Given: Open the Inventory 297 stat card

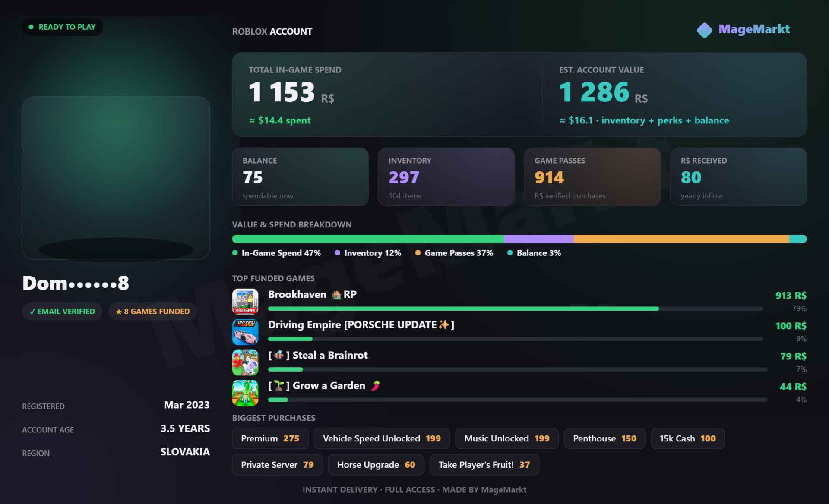Looking at the screenshot, I should pyautogui.click(x=446, y=176).
